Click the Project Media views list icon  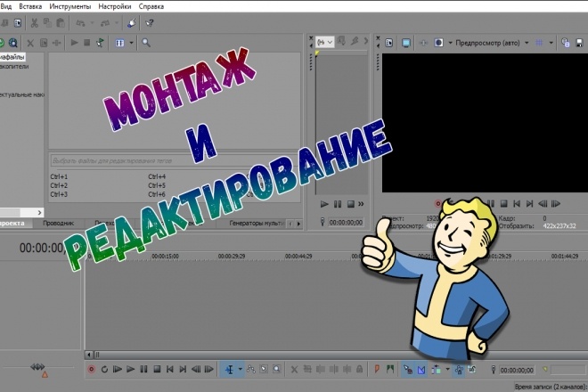coord(119,43)
